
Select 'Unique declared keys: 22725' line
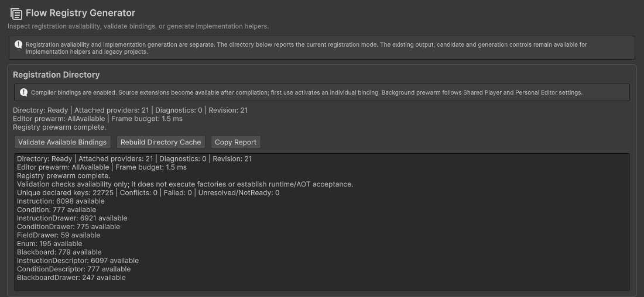point(148,193)
